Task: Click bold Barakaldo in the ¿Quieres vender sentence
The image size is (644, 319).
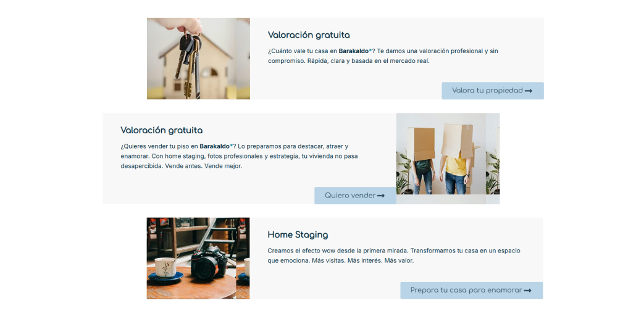Action: point(214,146)
